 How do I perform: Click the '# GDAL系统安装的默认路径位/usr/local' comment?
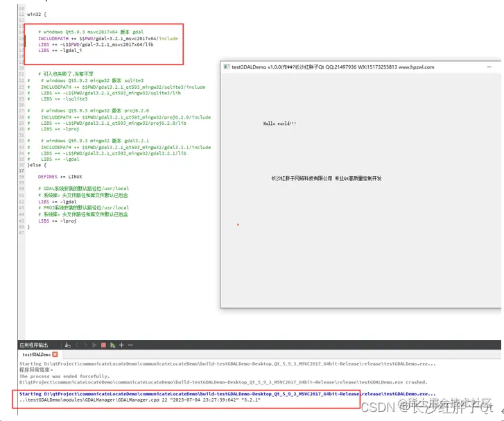(x=84, y=189)
